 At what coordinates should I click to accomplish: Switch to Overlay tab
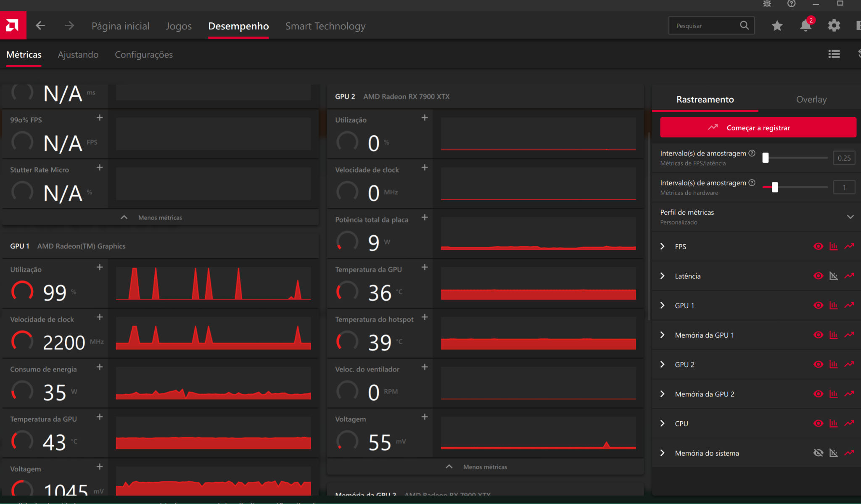811,99
